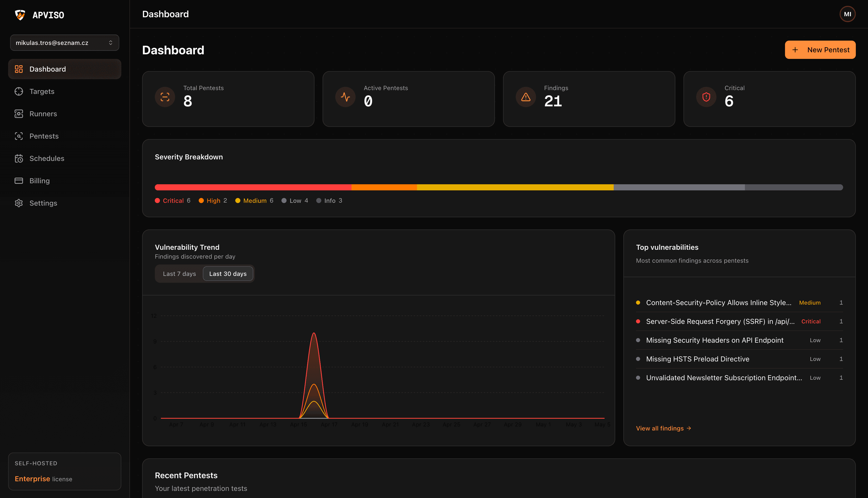This screenshot has width=868, height=498.
Task: Click the Medium 6 legend entry
Action: coord(254,201)
